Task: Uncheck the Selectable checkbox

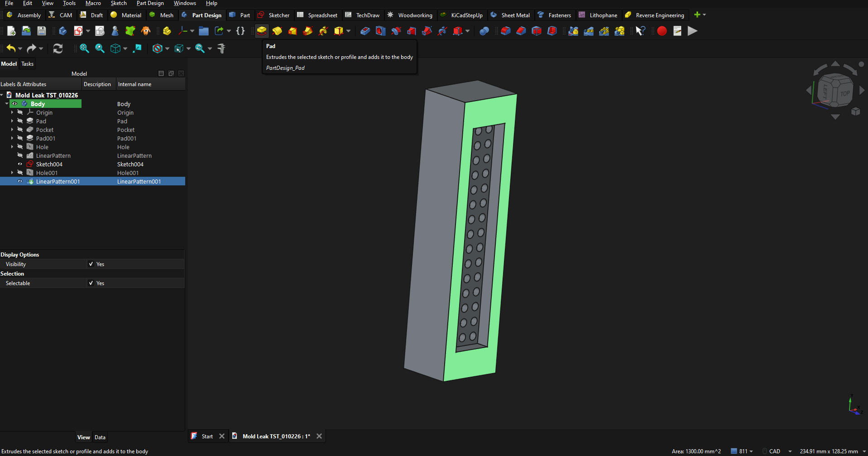Action: pyautogui.click(x=91, y=283)
